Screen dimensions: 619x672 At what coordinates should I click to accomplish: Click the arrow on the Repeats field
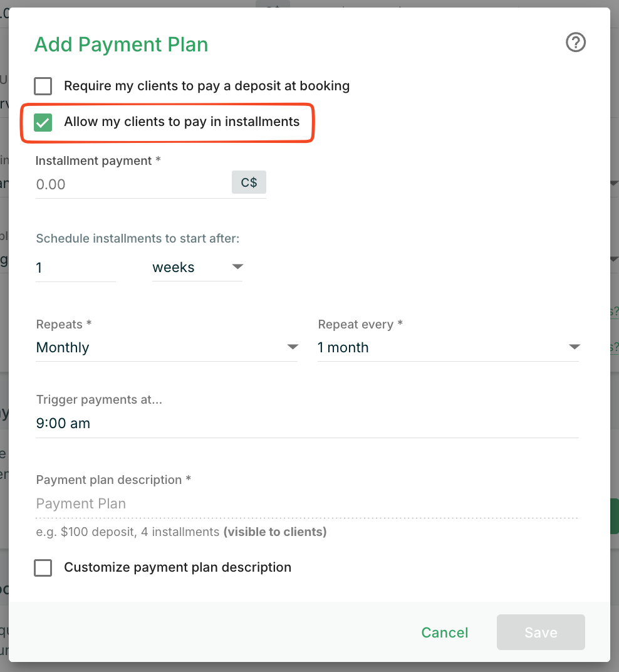[x=292, y=347]
